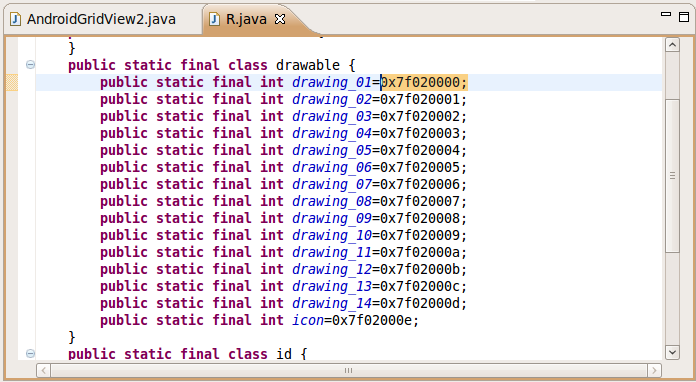The image size is (696, 382).
Task: Click the Java file icon on AndroidGridView2.java tab
Action: tap(16, 20)
